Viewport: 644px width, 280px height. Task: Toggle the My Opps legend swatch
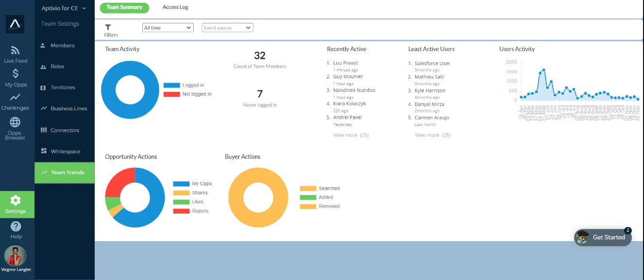tap(181, 184)
